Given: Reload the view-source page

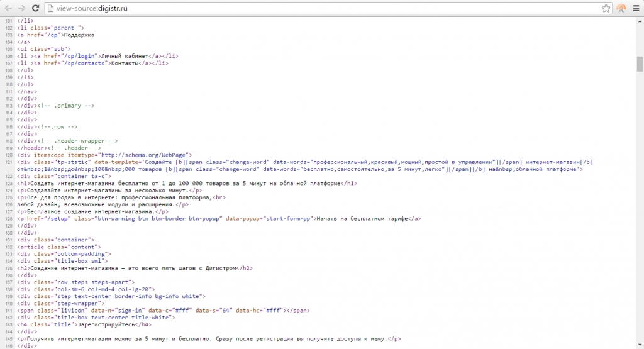Looking at the screenshot, I should (x=36, y=8).
